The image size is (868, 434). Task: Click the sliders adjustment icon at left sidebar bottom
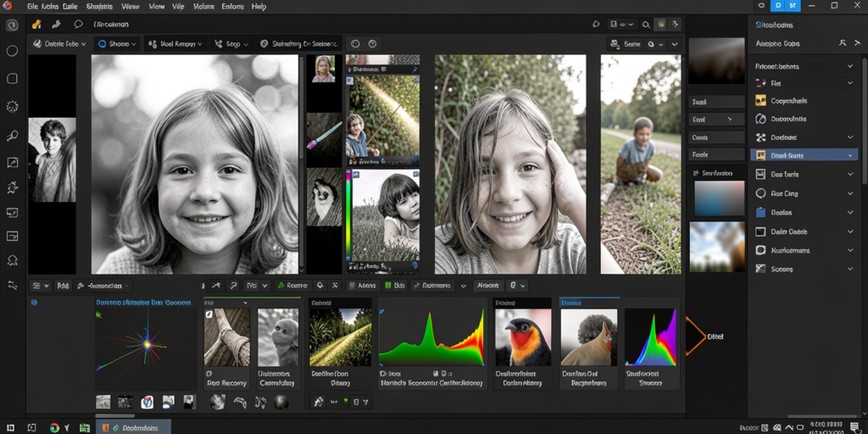pyautogui.click(x=12, y=285)
